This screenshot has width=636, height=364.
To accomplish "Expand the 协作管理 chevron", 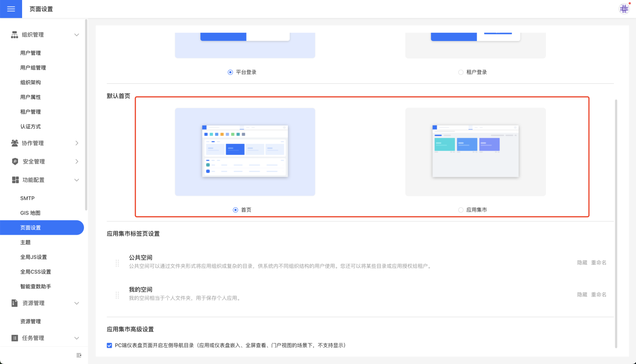I will point(77,143).
